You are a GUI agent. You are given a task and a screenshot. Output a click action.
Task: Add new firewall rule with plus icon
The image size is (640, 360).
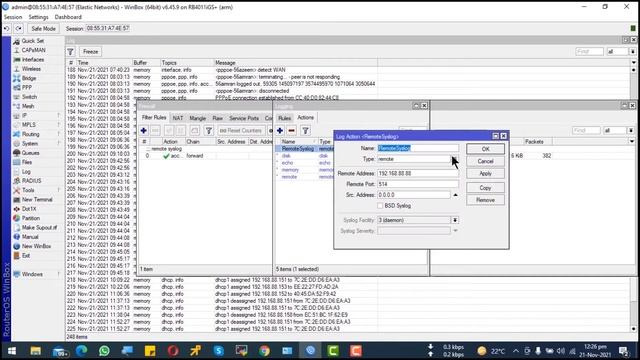144,131
